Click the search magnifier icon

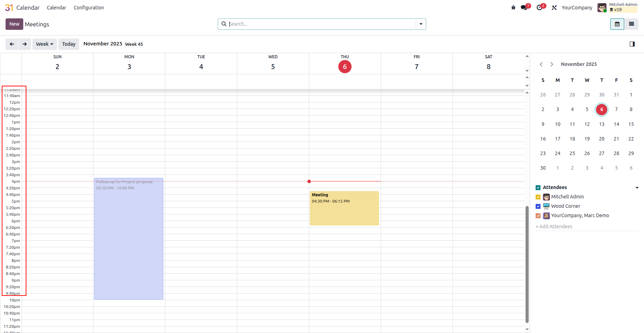coord(224,24)
